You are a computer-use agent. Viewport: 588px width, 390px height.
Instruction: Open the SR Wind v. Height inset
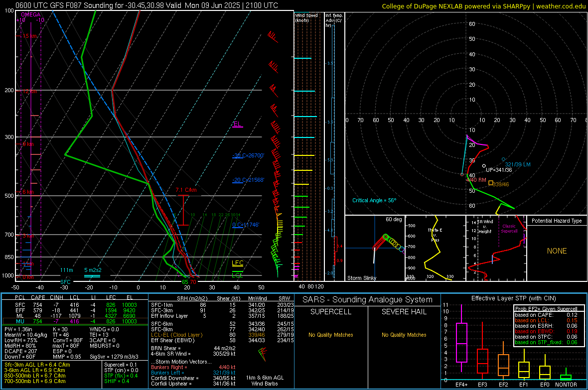point(496,248)
